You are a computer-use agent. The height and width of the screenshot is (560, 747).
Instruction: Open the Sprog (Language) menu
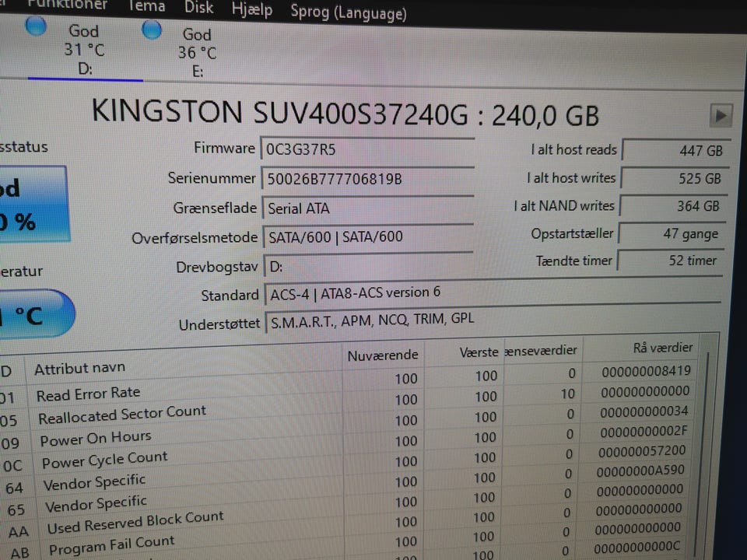pyautogui.click(x=349, y=12)
